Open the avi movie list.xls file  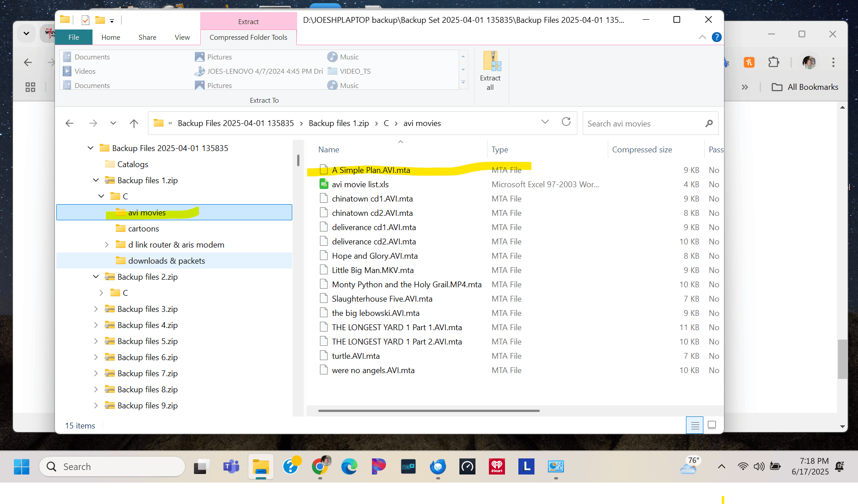click(x=360, y=185)
